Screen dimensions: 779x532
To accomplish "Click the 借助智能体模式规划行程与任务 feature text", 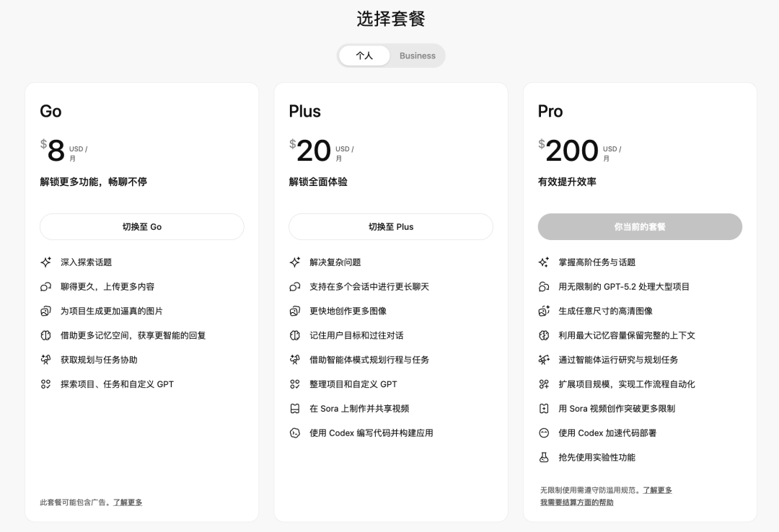I will [x=369, y=360].
